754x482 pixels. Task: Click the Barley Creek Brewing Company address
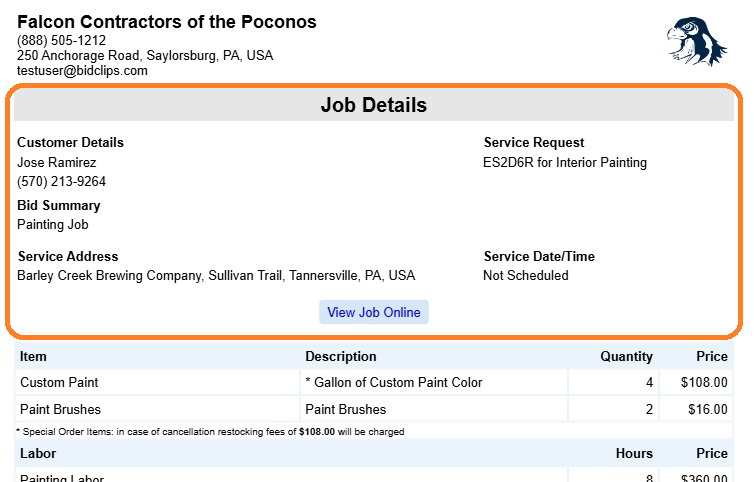click(216, 275)
